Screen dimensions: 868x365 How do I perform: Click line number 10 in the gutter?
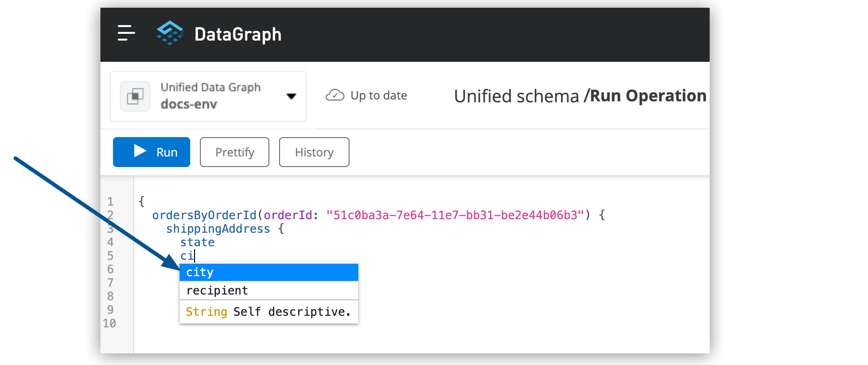pyautogui.click(x=110, y=323)
